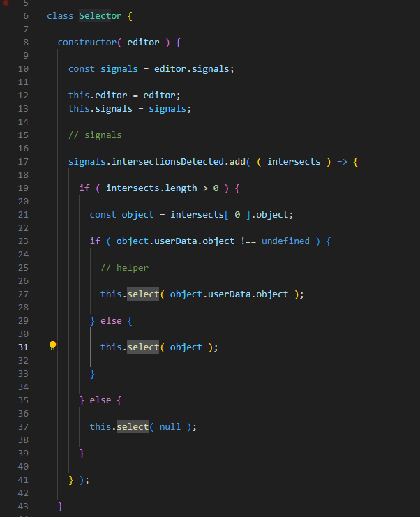Click the pink closing brace on line 39
420x517 pixels.
[x=82, y=454]
